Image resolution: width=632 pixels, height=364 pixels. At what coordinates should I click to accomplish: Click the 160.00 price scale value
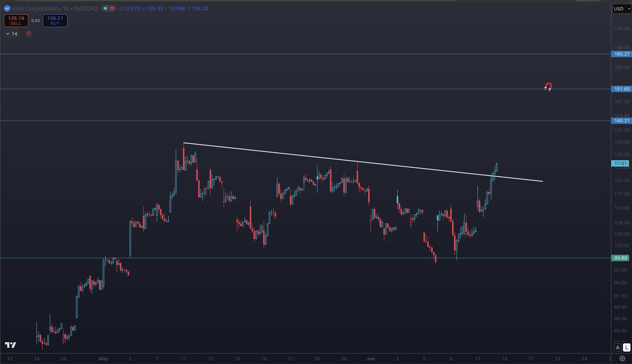pos(623,67)
